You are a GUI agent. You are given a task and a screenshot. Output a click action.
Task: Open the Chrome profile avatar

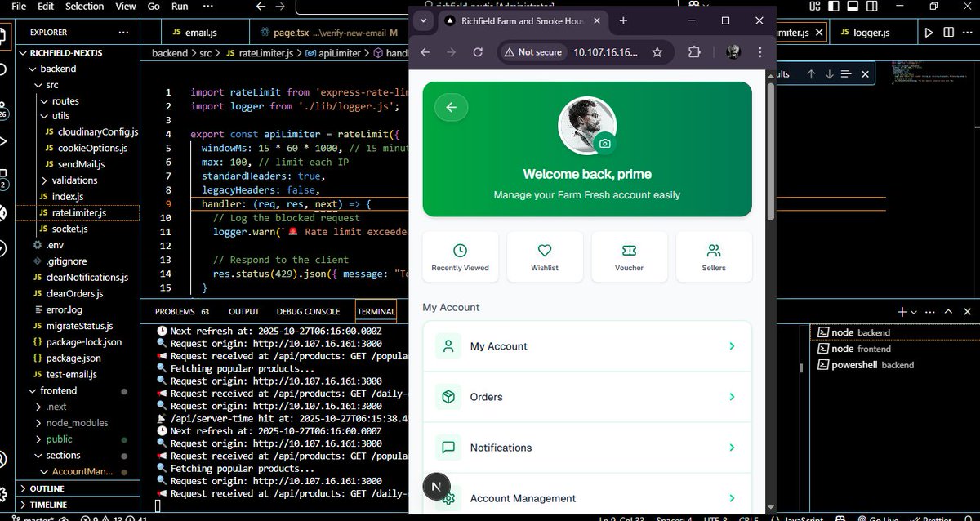[733, 52]
